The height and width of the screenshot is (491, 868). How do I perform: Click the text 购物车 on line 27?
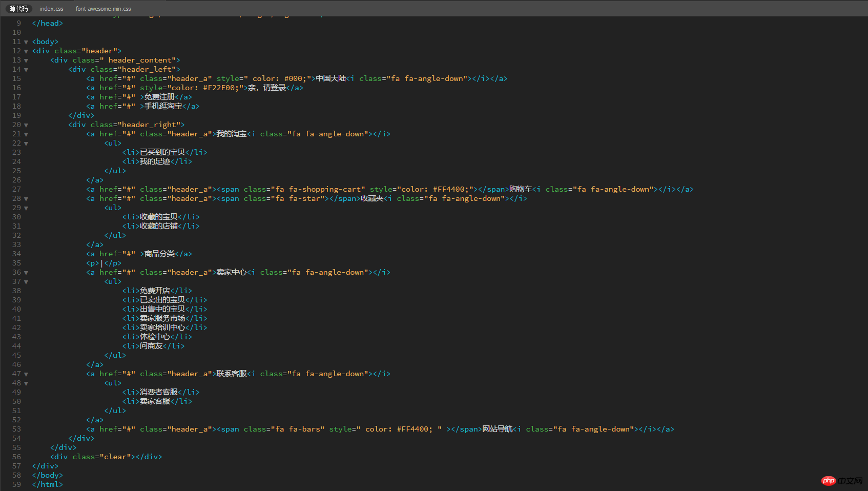tap(521, 189)
